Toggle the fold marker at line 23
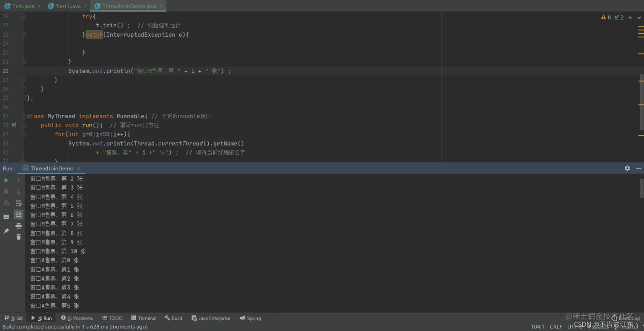The image size is (644, 331). coord(24,80)
